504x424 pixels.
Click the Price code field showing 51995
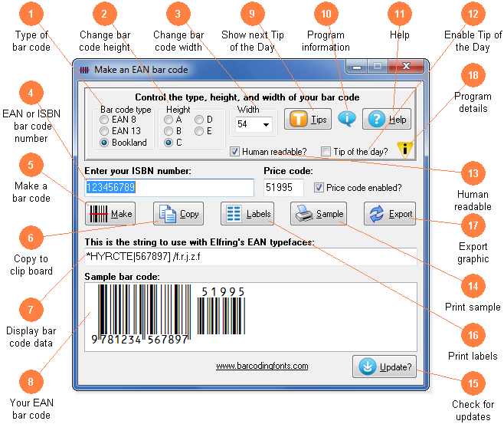pyautogui.click(x=283, y=188)
